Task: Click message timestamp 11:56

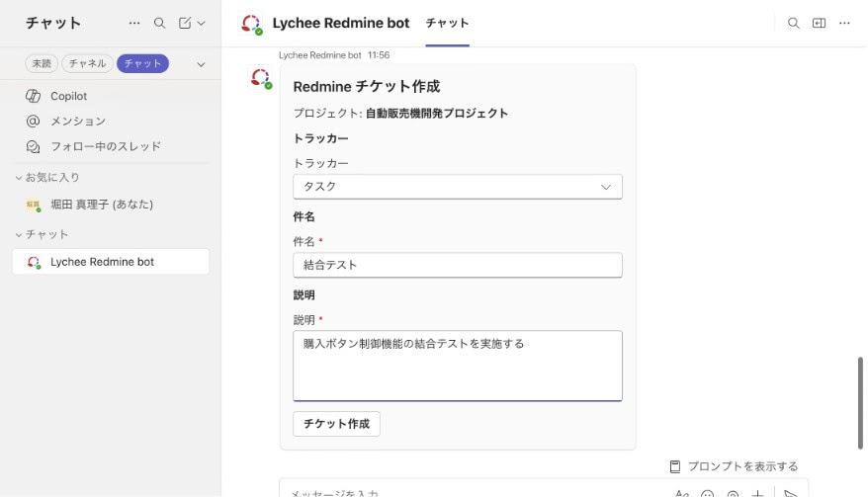Action: [379, 55]
